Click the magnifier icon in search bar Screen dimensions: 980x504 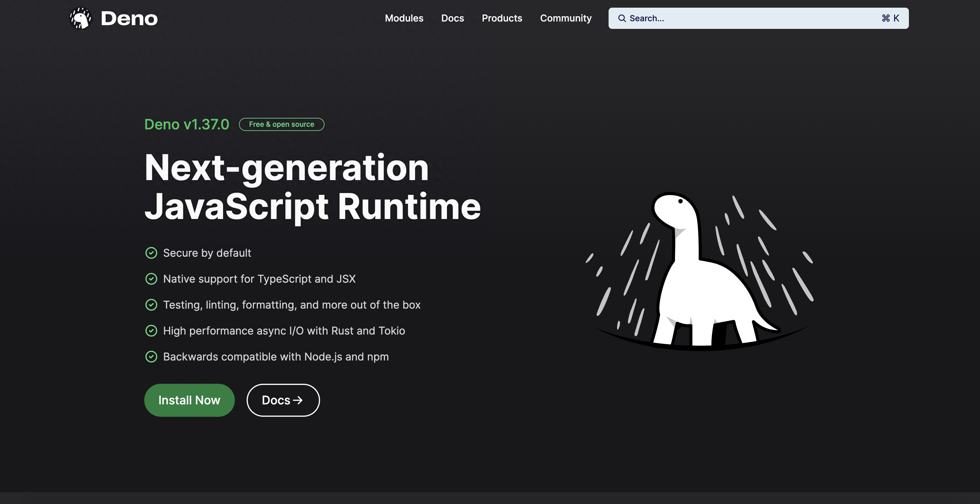click(622, 18)
